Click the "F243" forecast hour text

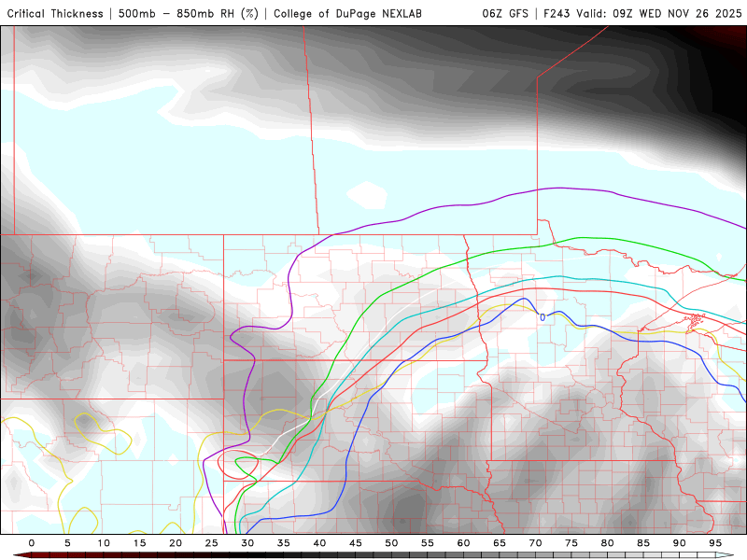tap(557, 13)
